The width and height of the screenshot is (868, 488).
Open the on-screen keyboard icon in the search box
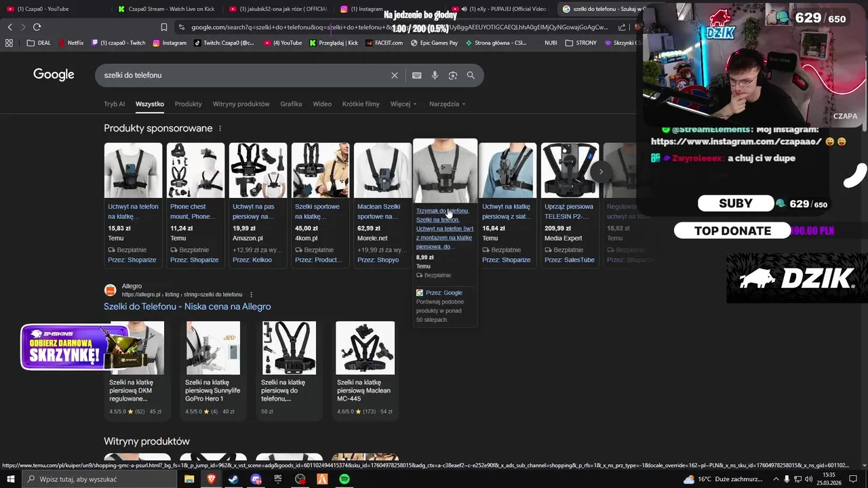(417, 75)
